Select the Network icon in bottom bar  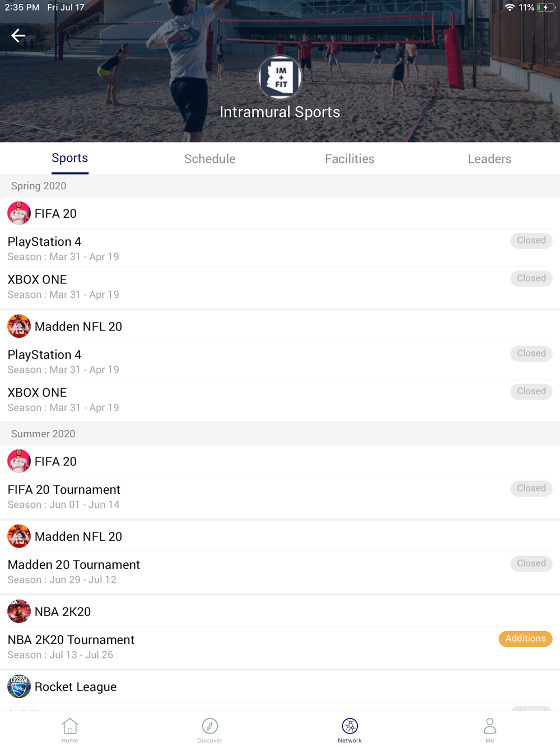click(x=349, y=726)
